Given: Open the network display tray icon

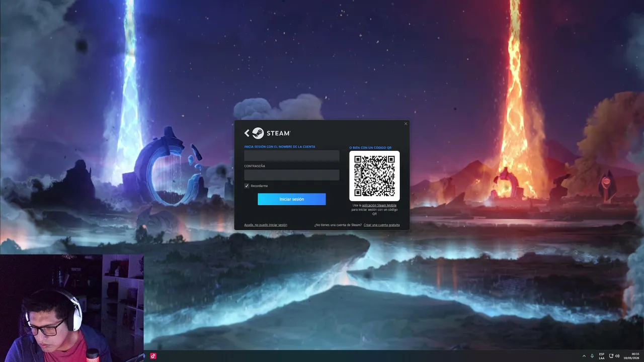Looking at the screenshot, I should pos(611,356).
